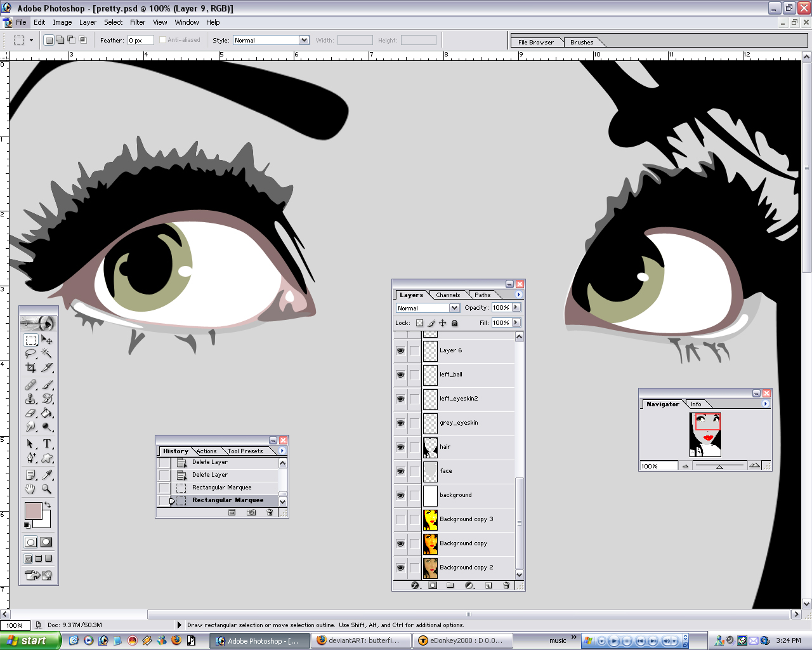Image resolution: width=812 pixels, height=650 pixels.
Task: Select the Smudge tool
Action: pos(30,427)
